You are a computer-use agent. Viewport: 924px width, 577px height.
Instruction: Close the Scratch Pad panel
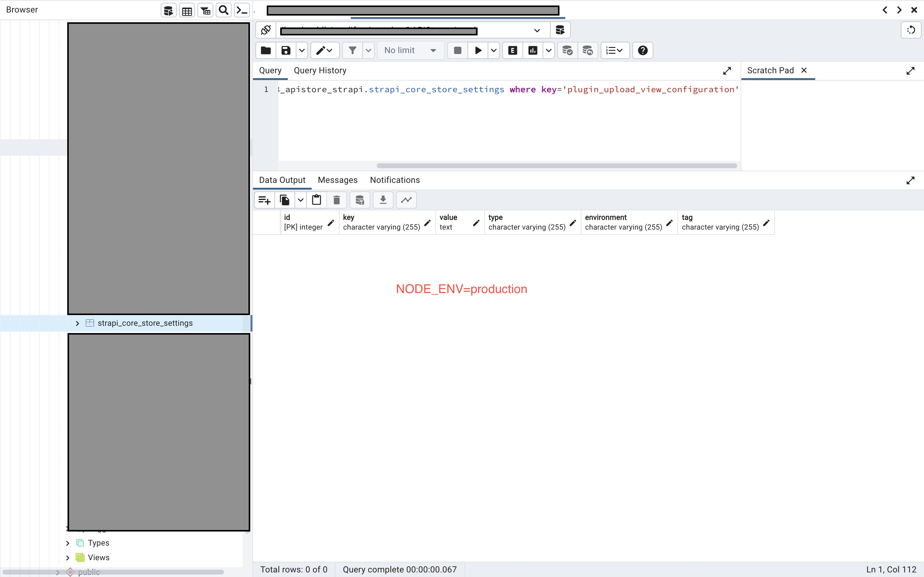pos(804,70)
